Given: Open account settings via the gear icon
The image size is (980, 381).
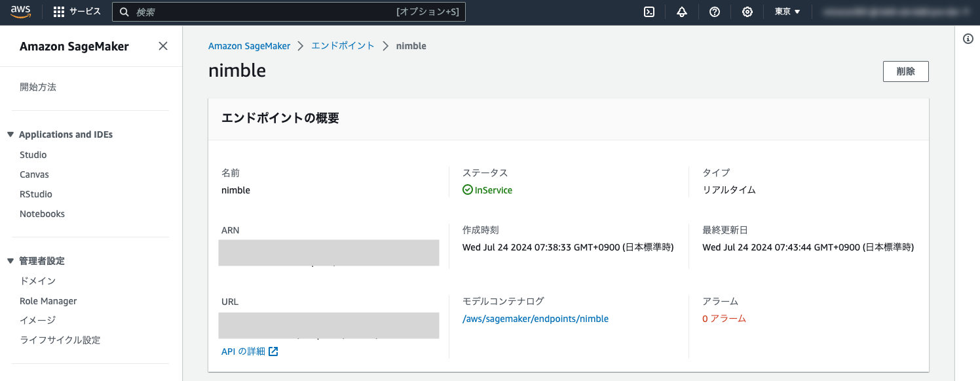Looking at the screenshot, I should click(747, 11).
